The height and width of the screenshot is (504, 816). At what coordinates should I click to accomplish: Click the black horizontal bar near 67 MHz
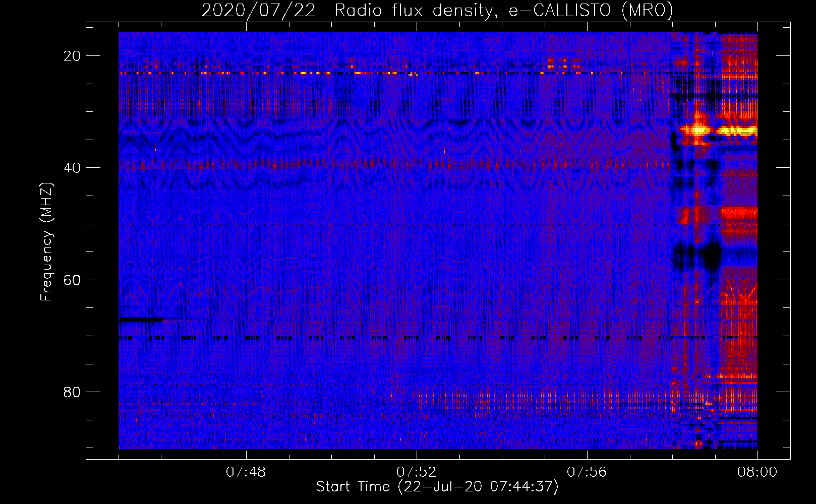click(x=141, y=320)
